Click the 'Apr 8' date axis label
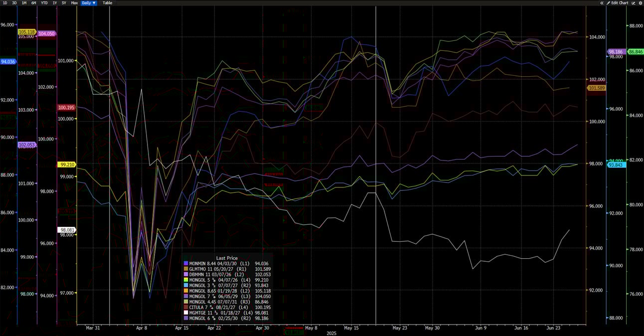The image size is (644, 336). coord(142,328)
